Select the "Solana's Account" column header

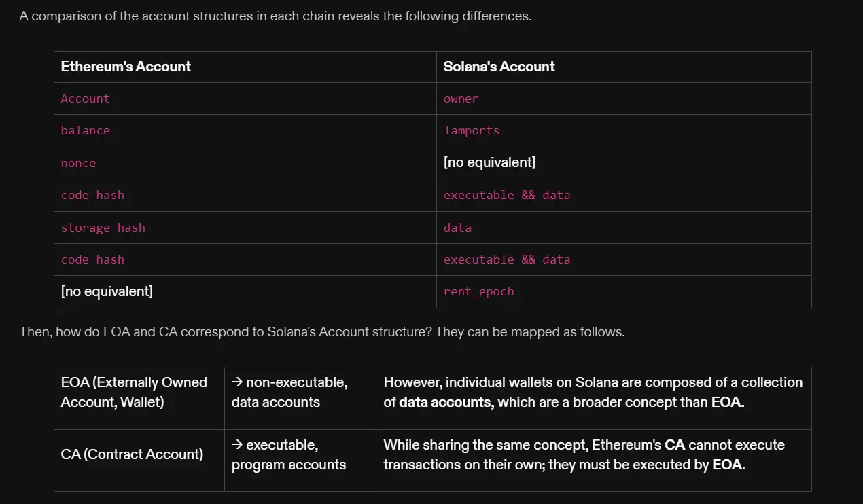coord(624,67)
